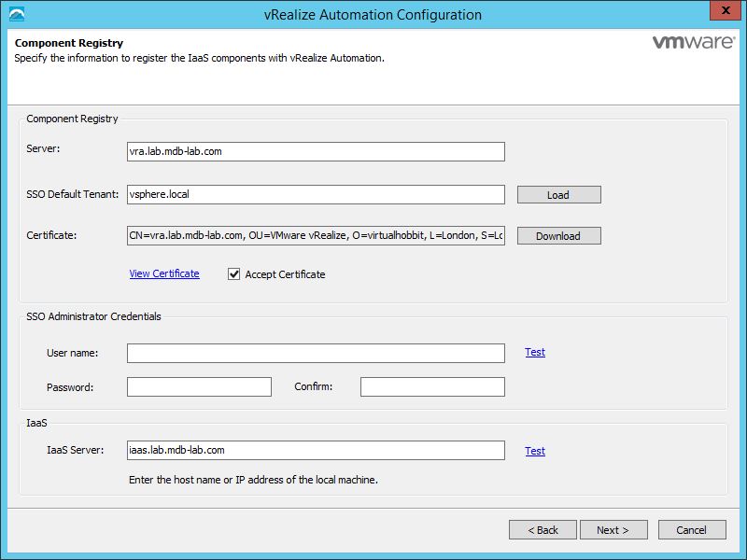Viewport: 747px width, 560px height.
Task: Focus the SSO Default Tenant field
Action: [316, 194]
